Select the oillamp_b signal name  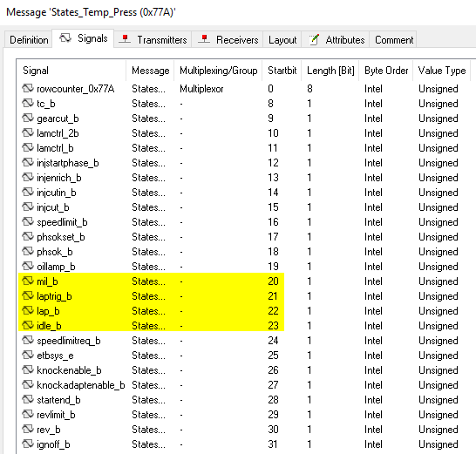pyautogui.click(x=56, y=267)
